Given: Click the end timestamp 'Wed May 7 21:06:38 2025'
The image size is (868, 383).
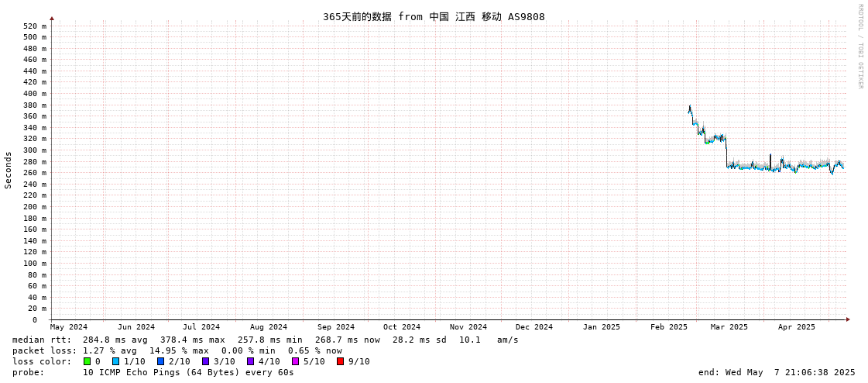Looking at the screenshot, I should 791,372.
